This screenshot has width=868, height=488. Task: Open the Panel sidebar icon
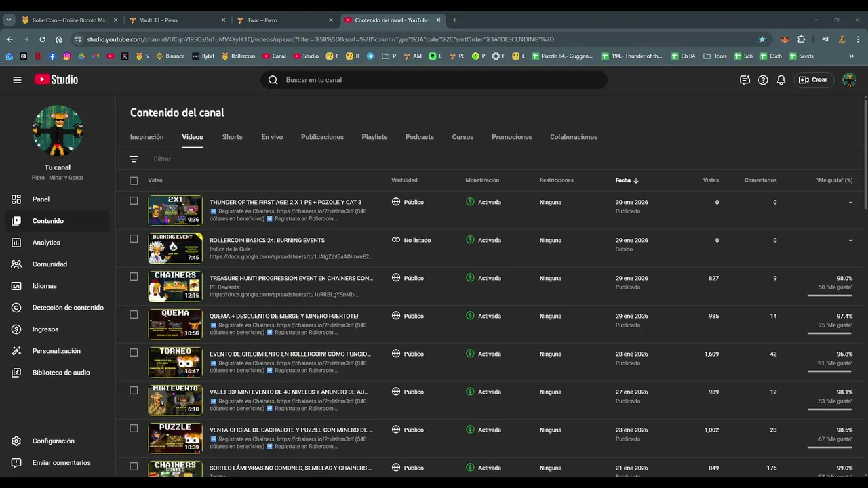pyautogui.click(x=16, y=199)
